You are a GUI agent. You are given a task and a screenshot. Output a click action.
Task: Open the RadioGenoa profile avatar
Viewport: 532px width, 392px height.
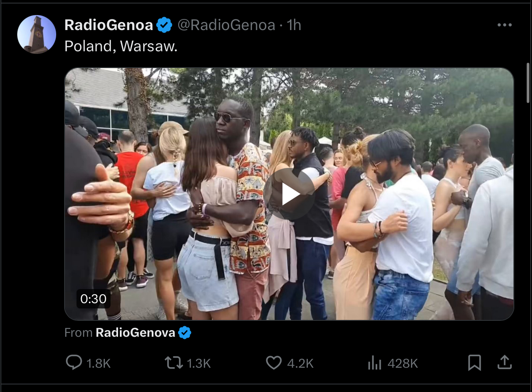37,34
